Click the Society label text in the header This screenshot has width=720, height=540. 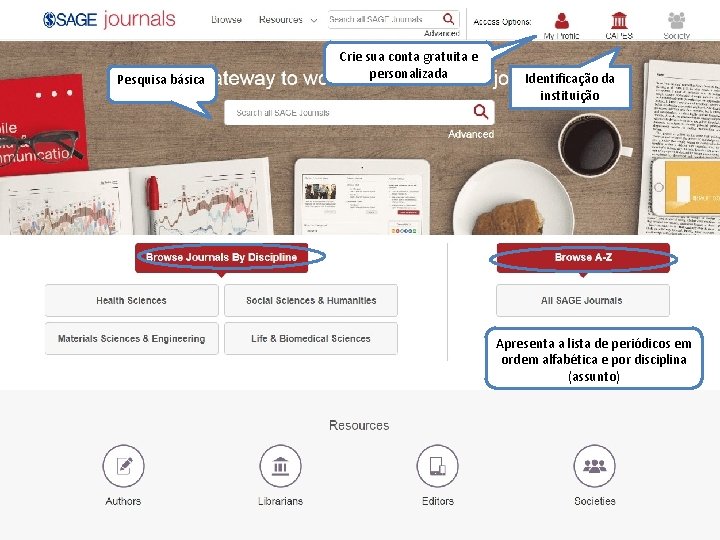tap(676, 35)
